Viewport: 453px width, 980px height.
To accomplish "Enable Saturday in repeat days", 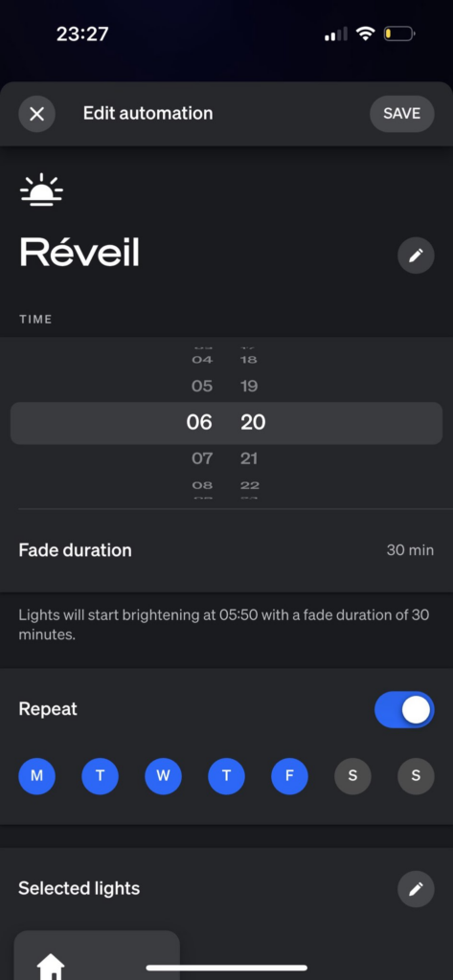I will click(352, 776).
